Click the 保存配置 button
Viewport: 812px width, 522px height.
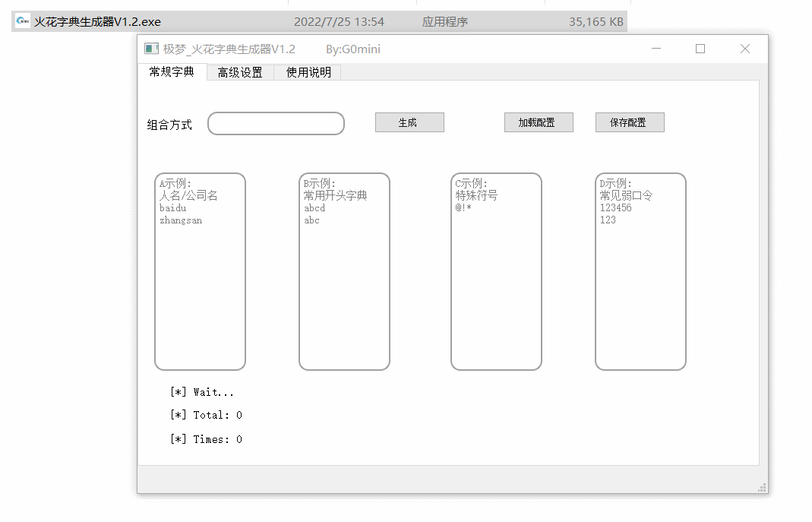click(x=630, y=122)
